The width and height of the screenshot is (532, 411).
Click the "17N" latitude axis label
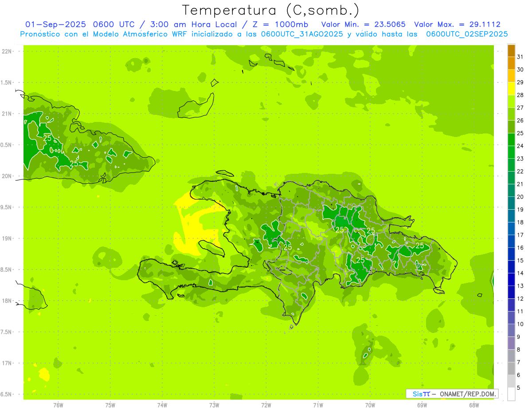[x=7, y=363]
